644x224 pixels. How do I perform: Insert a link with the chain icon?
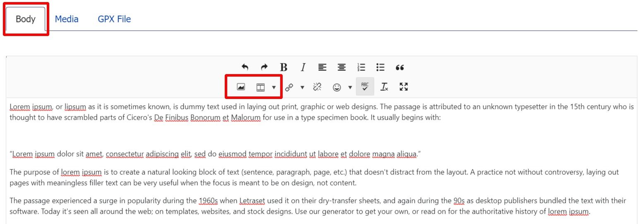click(x=289, y=87)
